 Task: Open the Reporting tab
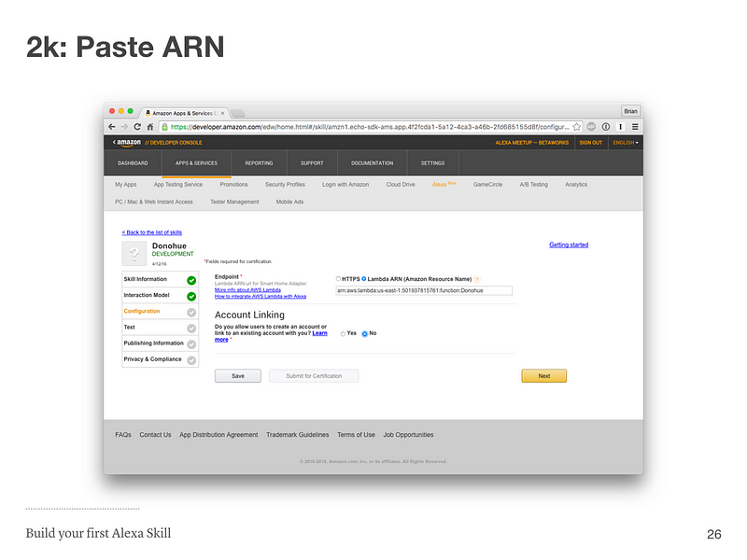[x=260, y=162]
